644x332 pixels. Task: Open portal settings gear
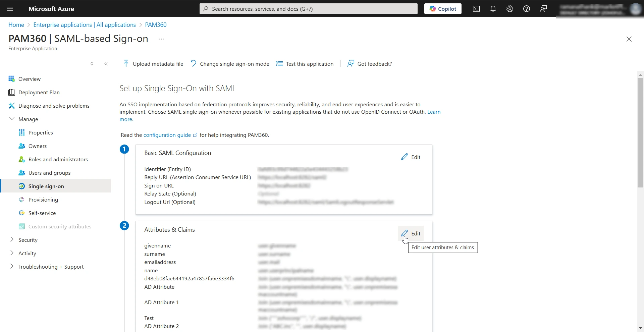pos(509,9)
